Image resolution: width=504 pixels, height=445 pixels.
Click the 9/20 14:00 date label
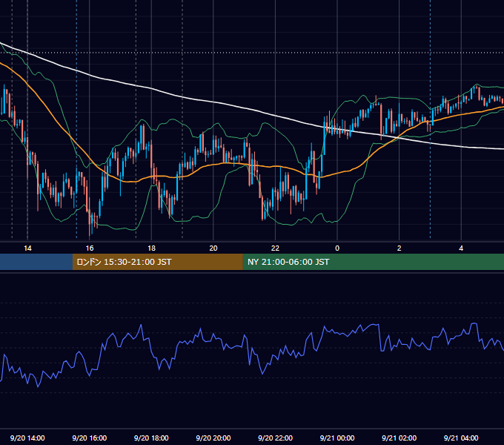(x=27, y=438)
